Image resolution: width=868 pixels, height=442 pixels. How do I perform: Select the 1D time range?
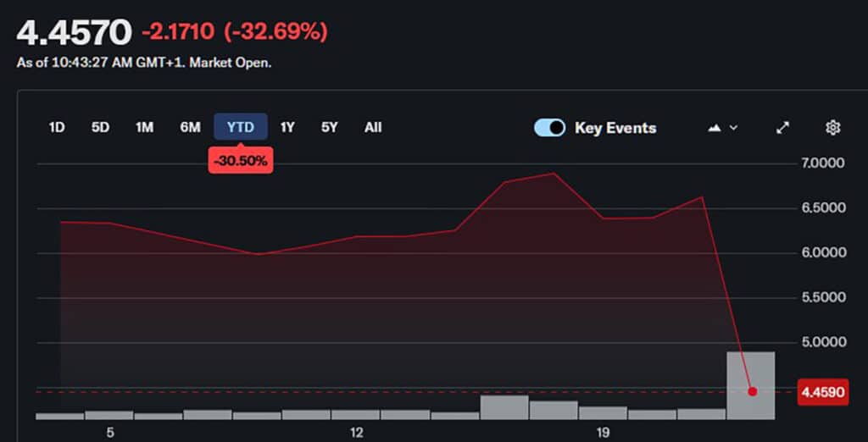[57, 127]
